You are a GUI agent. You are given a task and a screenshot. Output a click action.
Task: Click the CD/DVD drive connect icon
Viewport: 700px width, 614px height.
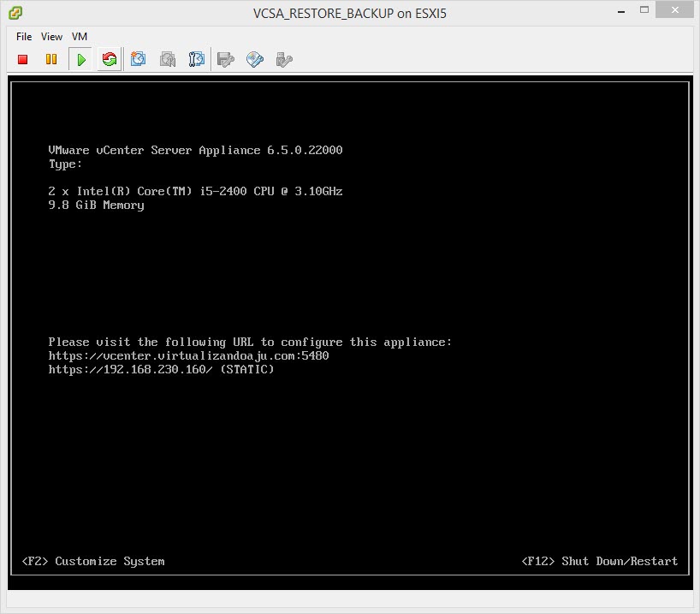pos(254,59)
